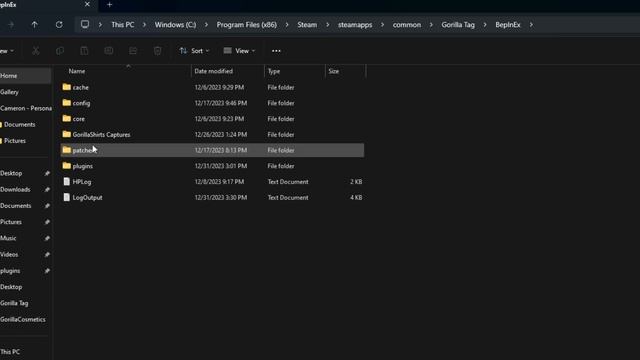
Task: Go to Program Files (x86) breadcrumb
Action: (247, 25)
